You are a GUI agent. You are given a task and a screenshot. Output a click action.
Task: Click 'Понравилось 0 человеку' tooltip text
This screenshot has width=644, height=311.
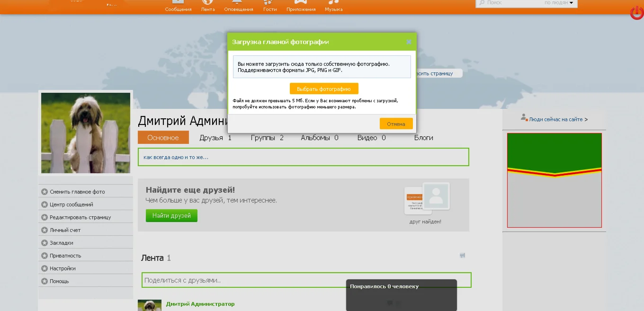[x=384, y=286]
